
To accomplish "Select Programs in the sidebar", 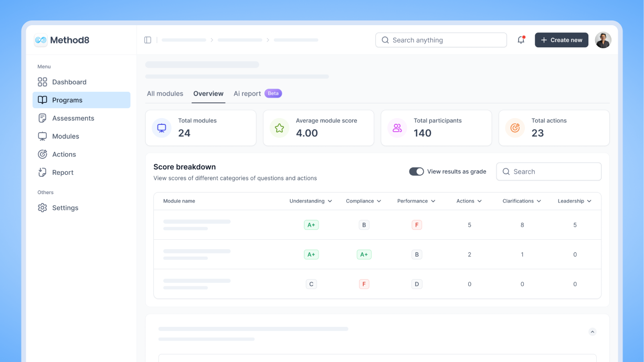I will tap(81, 100).
